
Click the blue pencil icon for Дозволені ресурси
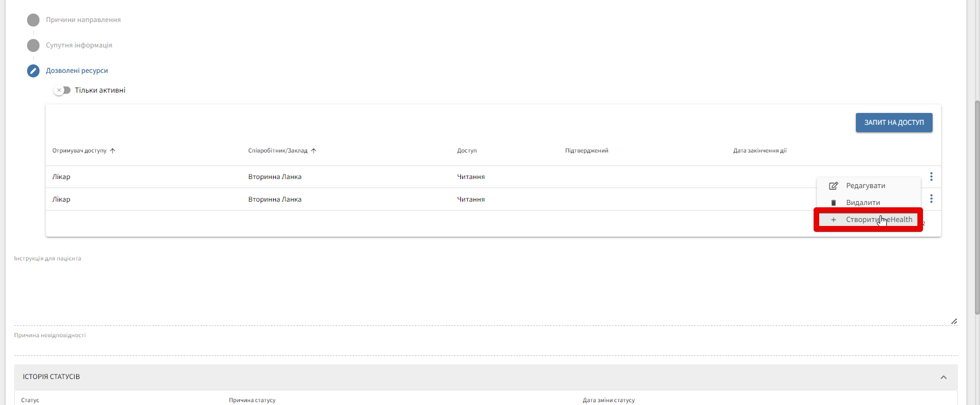click(33, 71)
